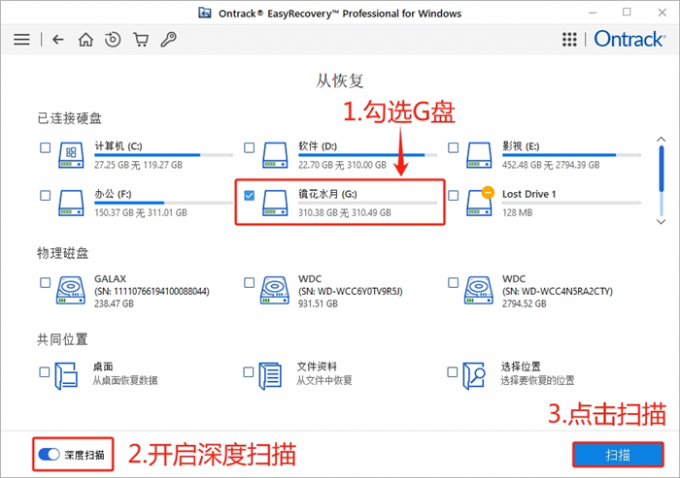Check the 桌面 checkbox
The image size is (680, 478).
click(x=44, y=372)
